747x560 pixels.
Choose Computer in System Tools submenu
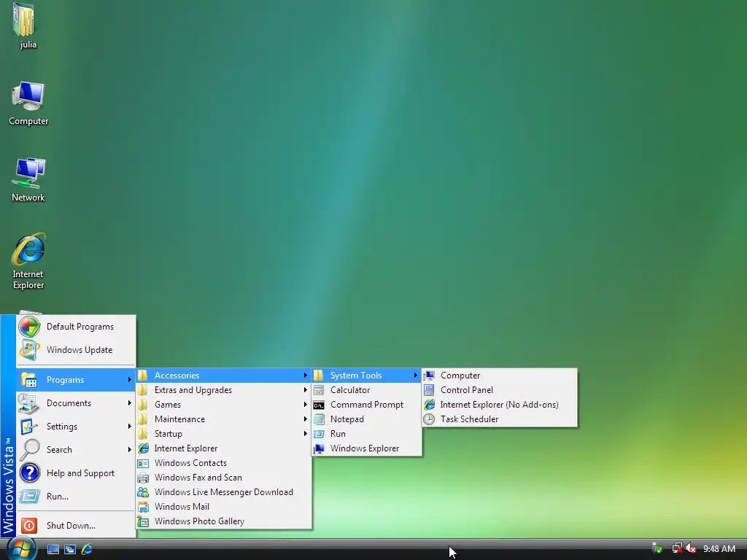499,376
